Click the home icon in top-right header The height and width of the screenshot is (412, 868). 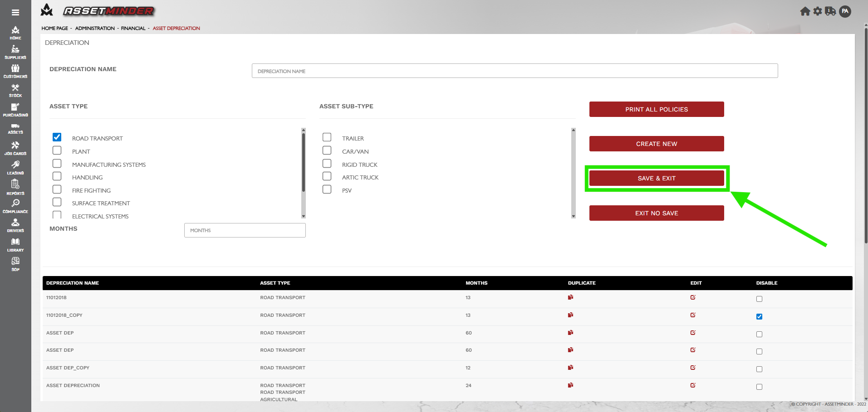pos(805,11)
